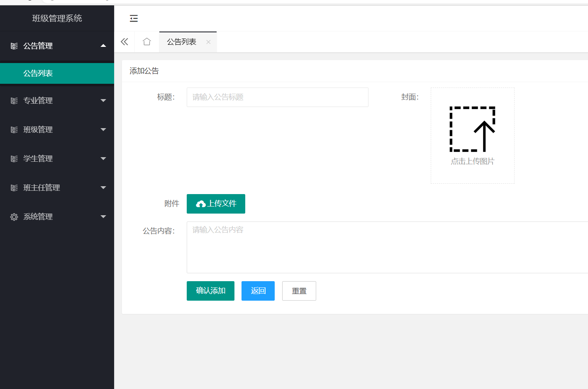Click the 班级管理系统 logo title
The width and height of the screenshot is (588, 389).
pos(57,18)
